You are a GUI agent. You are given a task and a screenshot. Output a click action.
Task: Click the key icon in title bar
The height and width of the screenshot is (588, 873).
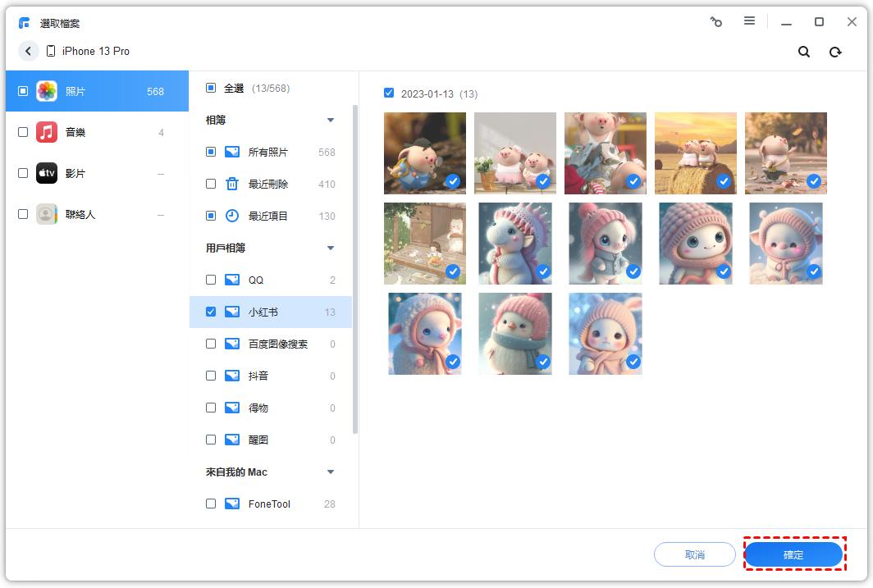pyautogui.click(x=716, y=22)
